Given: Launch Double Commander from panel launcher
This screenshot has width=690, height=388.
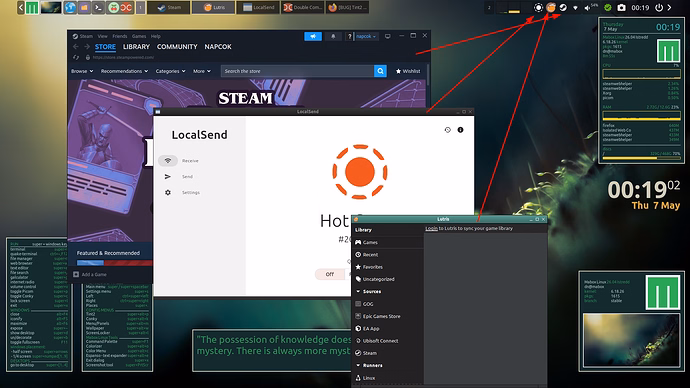Looking at the screenshot, I should point(127,7).
